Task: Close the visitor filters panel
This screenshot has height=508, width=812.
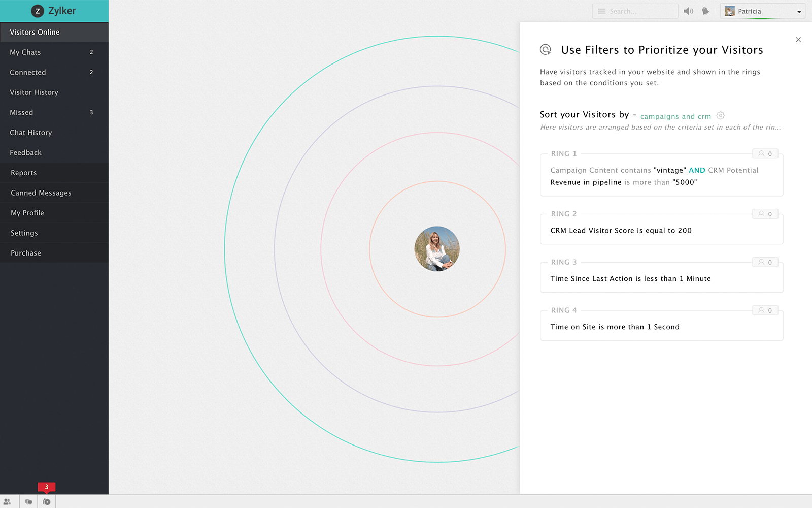Action: point(798,40)
